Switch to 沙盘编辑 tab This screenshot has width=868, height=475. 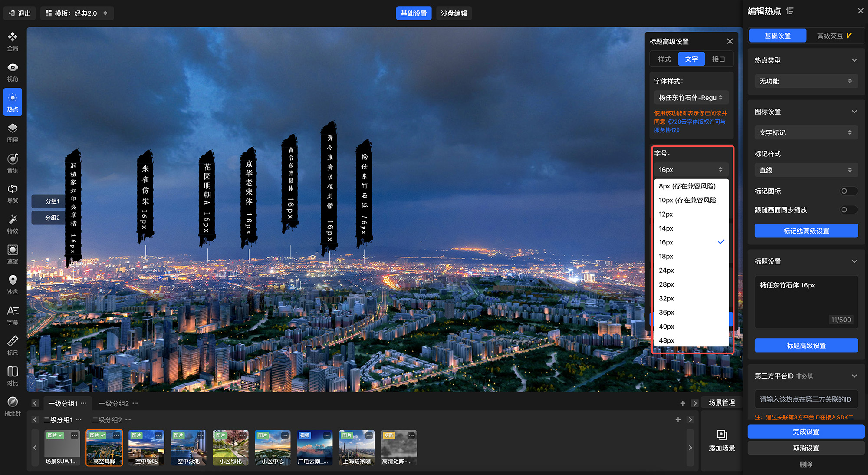pos(454,13)
